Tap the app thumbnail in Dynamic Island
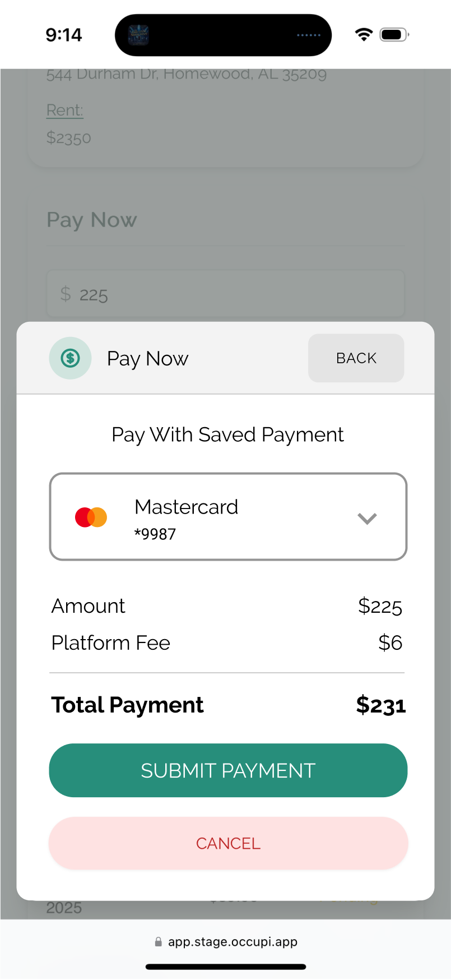This screenshot has width=451, height=980. pyautogui.click(x=138, y=35)
